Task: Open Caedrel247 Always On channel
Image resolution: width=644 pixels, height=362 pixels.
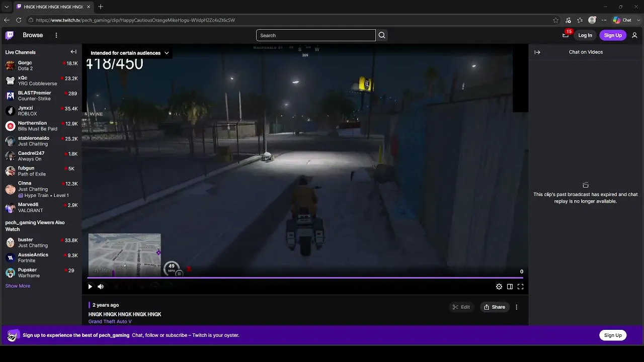Action: (41, 156)
